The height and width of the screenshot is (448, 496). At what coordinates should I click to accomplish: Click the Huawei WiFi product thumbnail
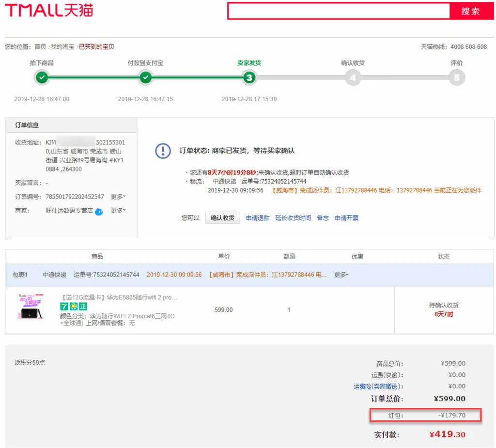[x=31, y=306]
